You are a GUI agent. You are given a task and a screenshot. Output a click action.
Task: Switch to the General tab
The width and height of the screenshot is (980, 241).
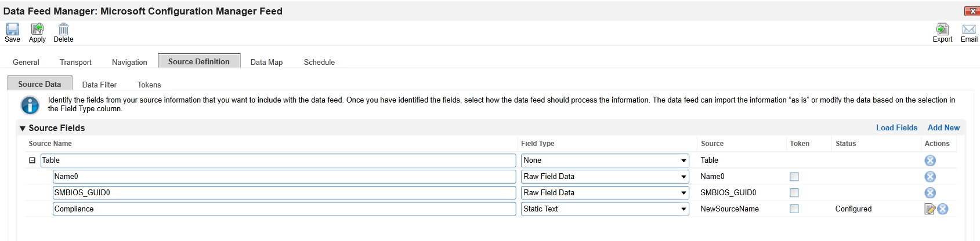coord(26,62)
